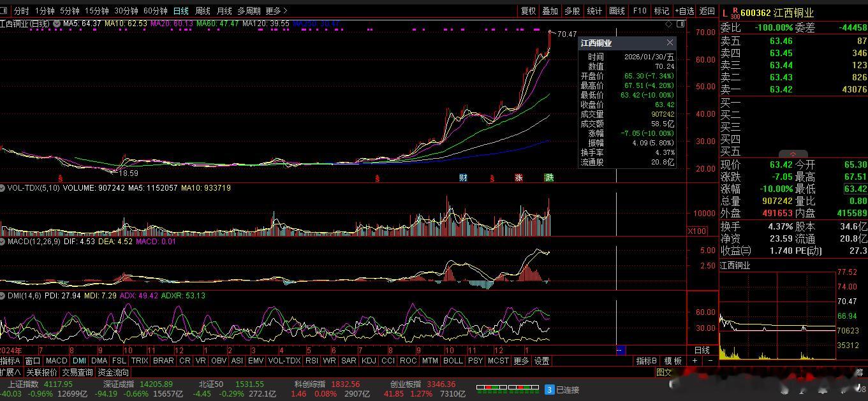Click the 涨 event marker on chart

[x=519, y=178]
